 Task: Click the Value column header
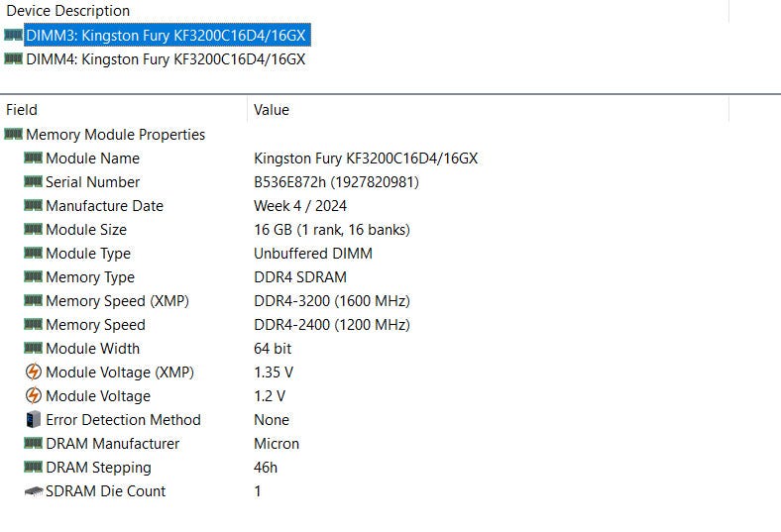pos(272,110)
